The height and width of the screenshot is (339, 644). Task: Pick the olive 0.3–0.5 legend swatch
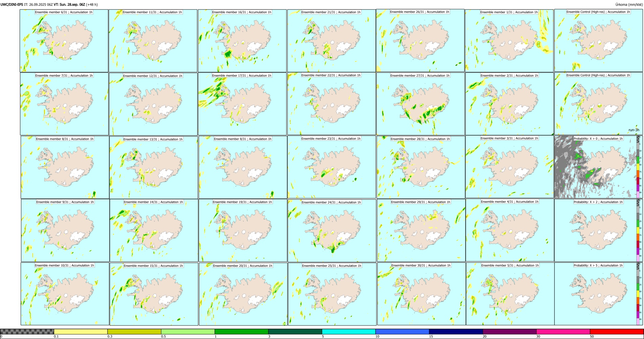pyautogui.click(x=134, y=332)
